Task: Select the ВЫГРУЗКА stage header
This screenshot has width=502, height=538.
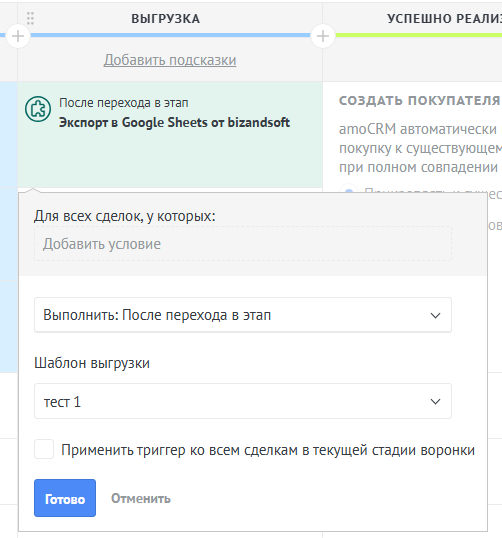Action: tap(166, 19)
